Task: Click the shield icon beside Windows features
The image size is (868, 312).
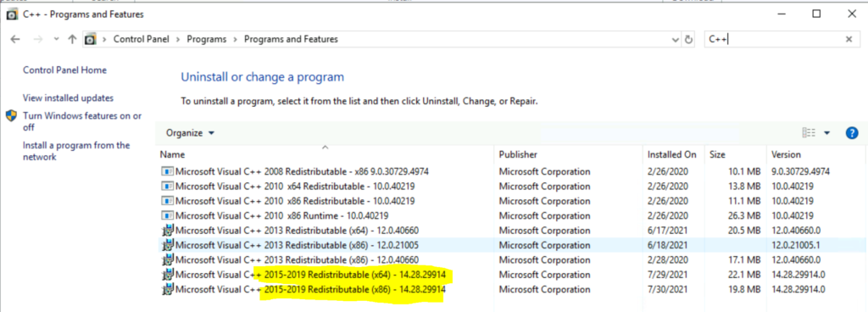Action: 11,116
